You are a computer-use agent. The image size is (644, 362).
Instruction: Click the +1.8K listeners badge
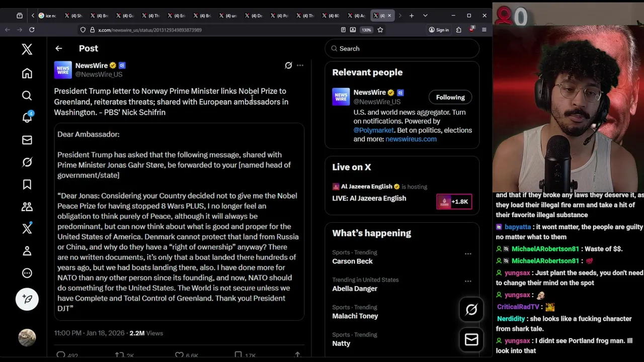point(454,202)
